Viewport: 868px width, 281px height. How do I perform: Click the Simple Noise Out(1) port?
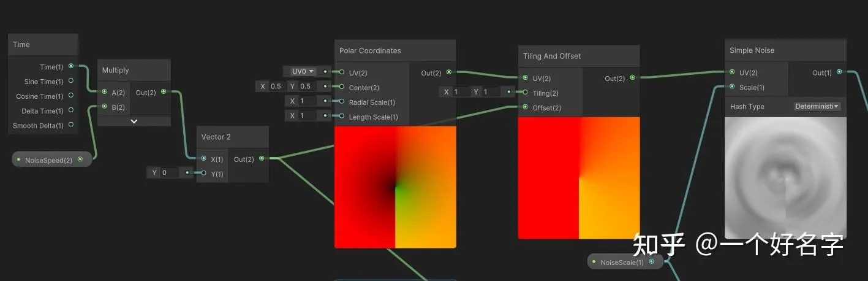point(840,72)
